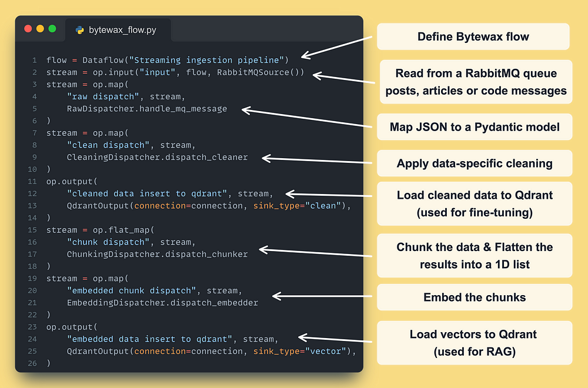Click Dataflow on line 1
This screenshot has width=588, height=388.
[103, 60]
